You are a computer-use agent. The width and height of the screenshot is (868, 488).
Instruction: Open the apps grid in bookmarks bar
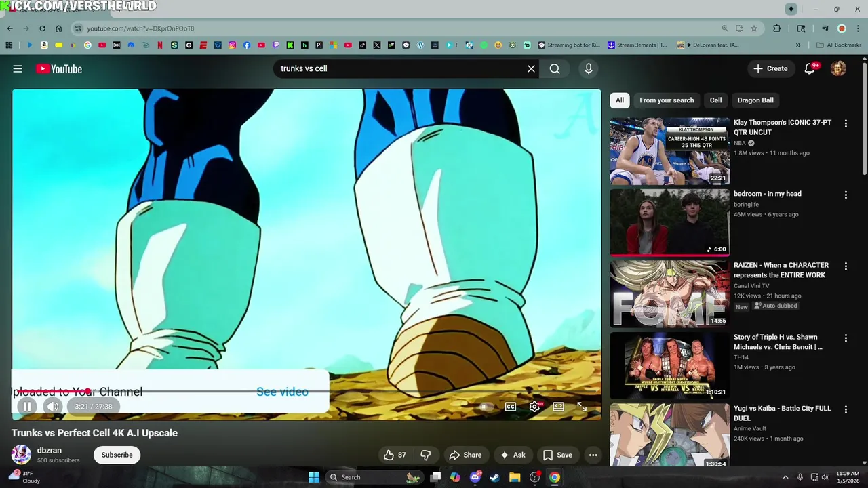(9, 45)
